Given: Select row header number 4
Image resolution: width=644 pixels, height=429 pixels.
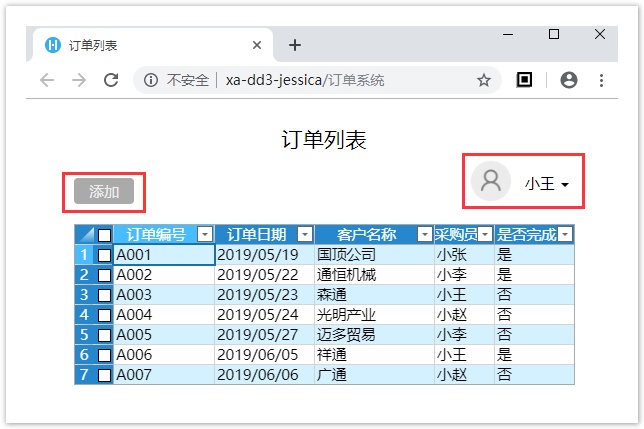Looking at the screenshot, I should pos(84,315).
